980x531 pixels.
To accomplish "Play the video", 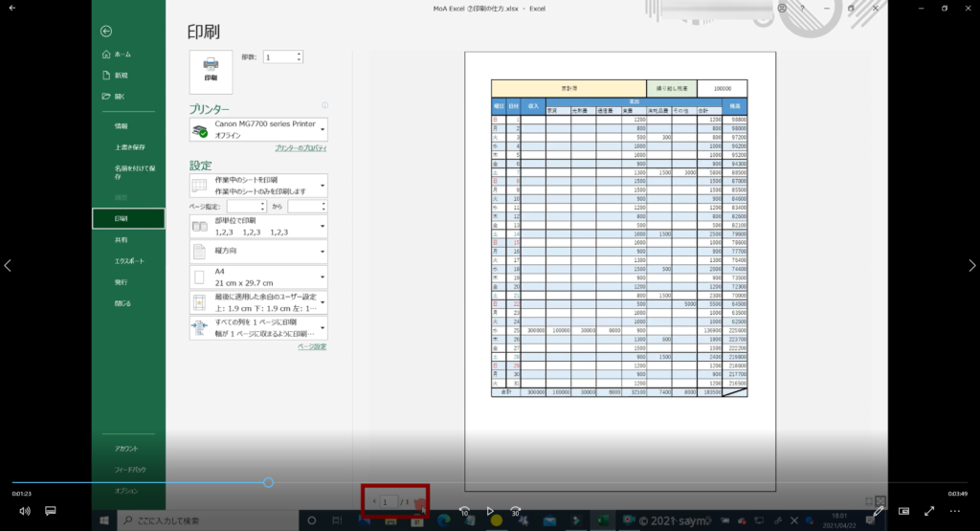I will (490, 511).
